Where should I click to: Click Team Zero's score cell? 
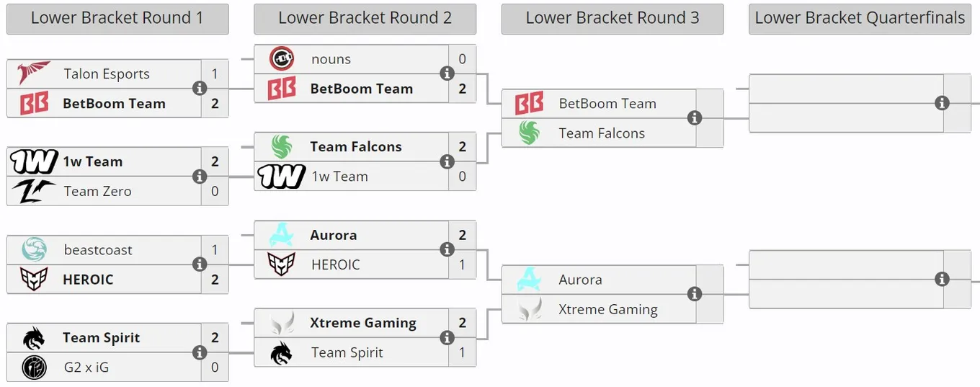(215, 191)
